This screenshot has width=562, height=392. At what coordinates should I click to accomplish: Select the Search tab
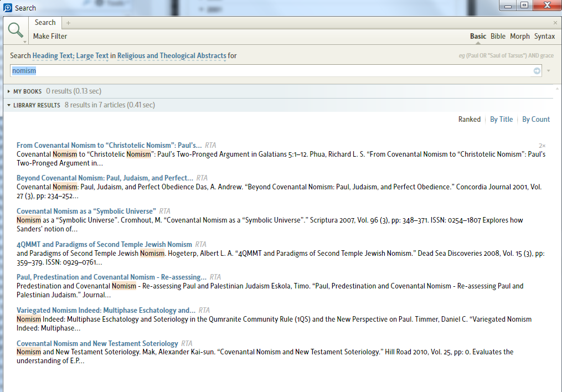[x=45, y=23]
